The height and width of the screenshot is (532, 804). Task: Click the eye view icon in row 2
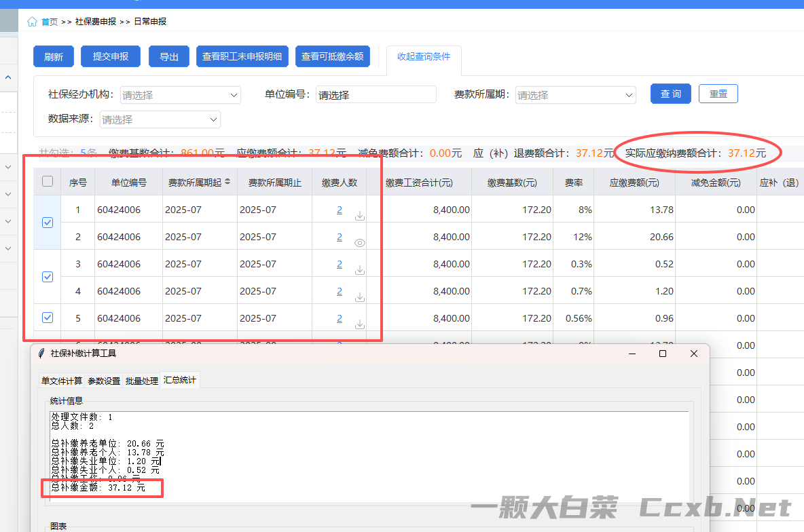pos(360,243)
